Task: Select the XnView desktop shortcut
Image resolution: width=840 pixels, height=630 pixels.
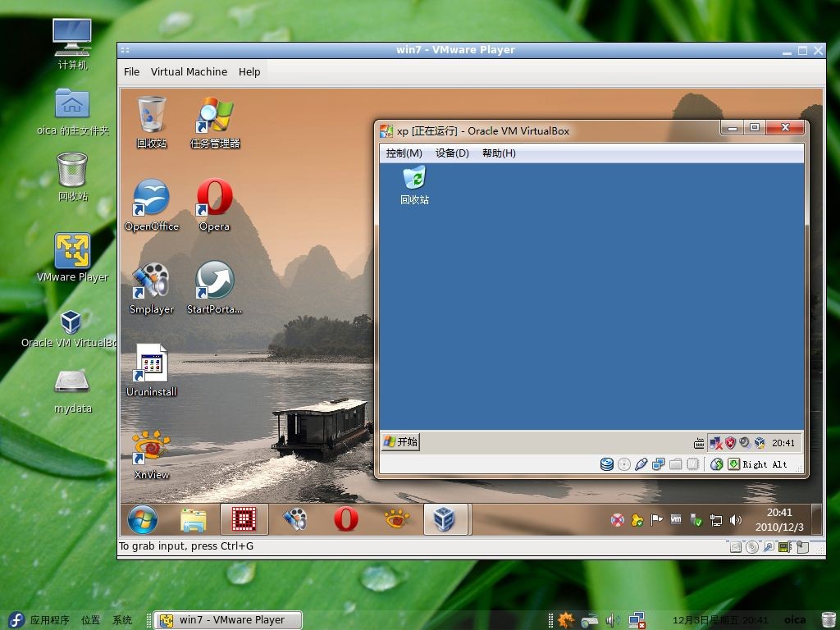Action: coord(152,454)
